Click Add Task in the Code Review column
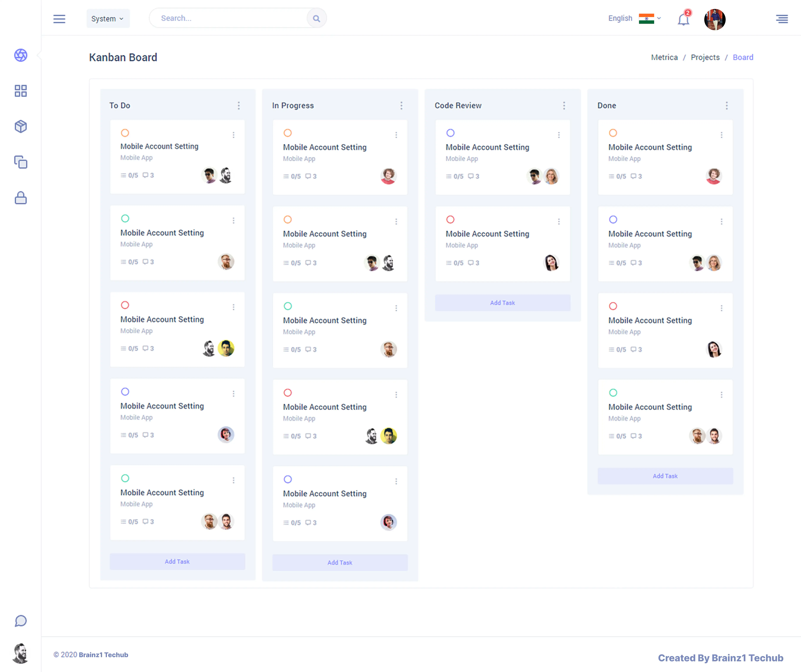 [502, 303]
